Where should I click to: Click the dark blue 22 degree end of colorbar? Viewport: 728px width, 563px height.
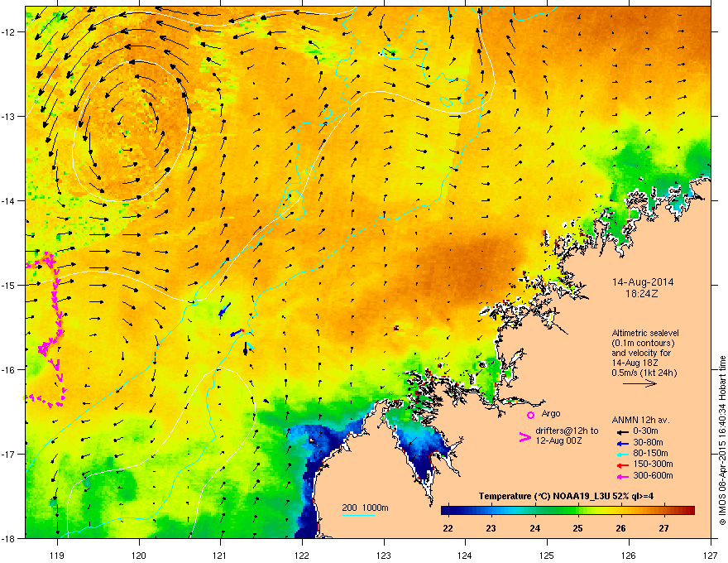447,510
